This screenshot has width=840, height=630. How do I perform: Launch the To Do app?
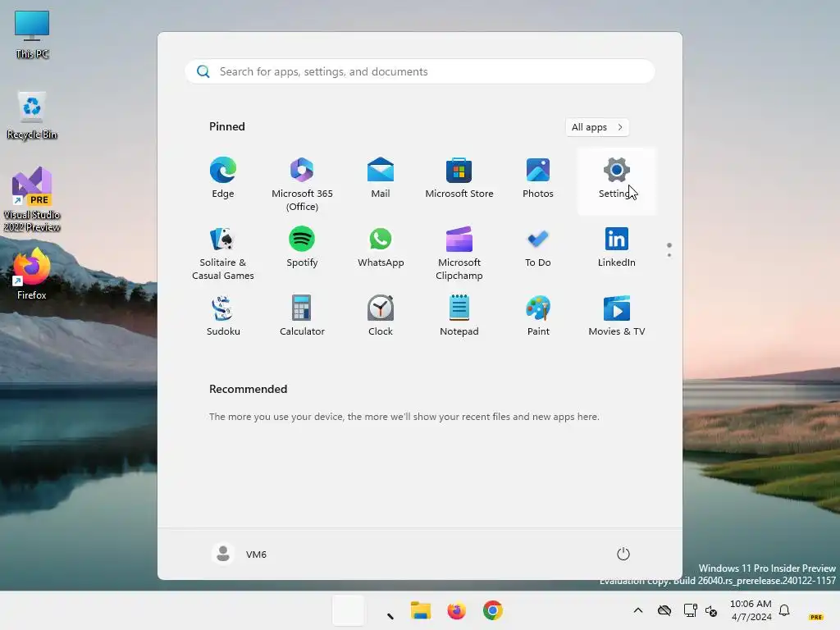[x=538, y=248]
